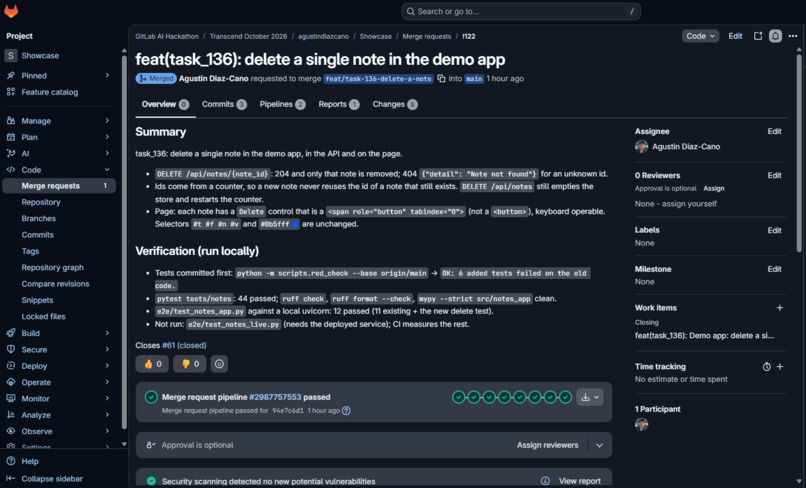This screenshot has height=488, width=806.
Task: Click the Pinned pin icon
Action: tap(11, 76)
